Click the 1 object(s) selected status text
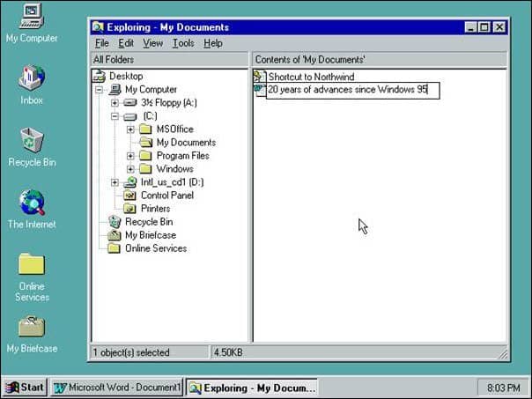This screenshot has height=399, width=532. point(131,352)
